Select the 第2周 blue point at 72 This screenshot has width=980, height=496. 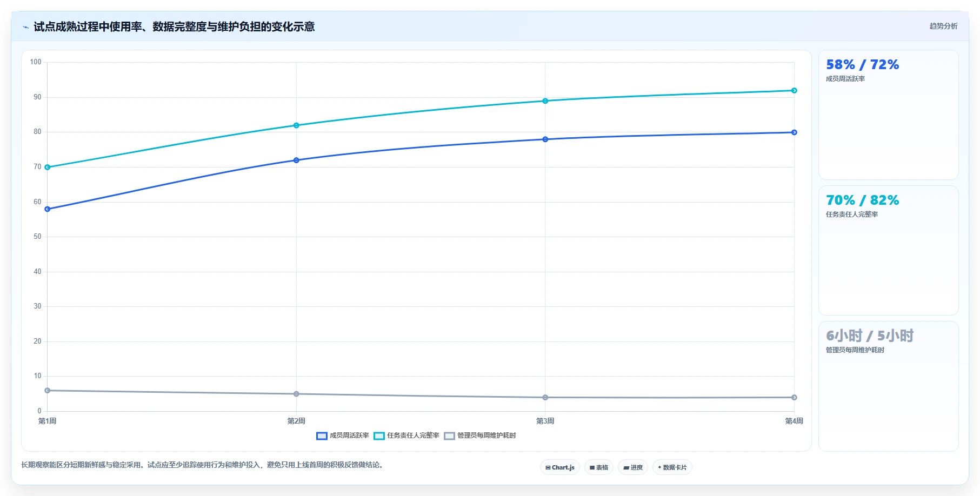[296, 160]
